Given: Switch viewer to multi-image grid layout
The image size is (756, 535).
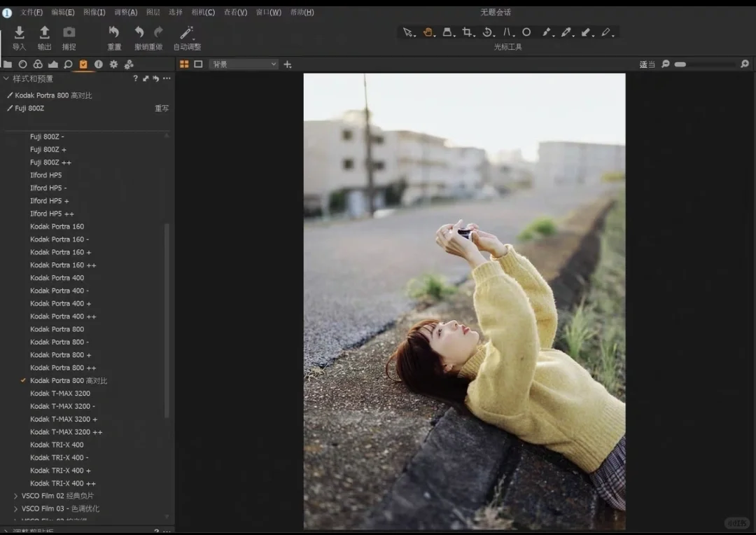Looking at the screenshot, I should tap(184, 64).
